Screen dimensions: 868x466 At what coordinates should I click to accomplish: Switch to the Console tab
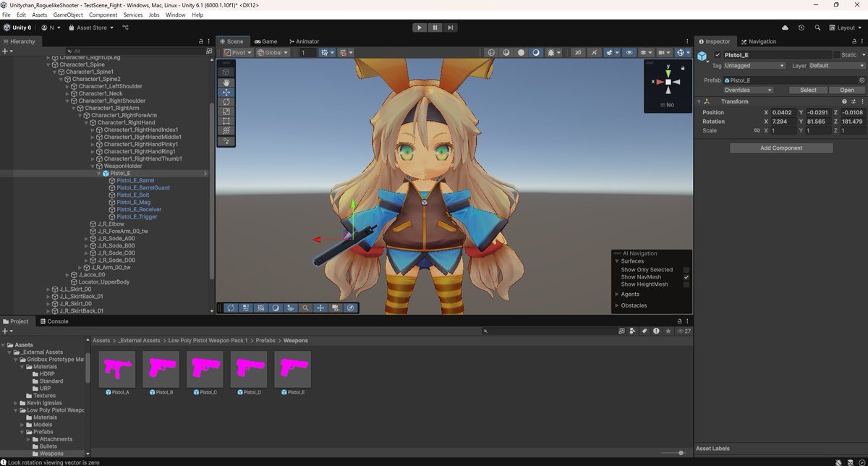(54, 321)
